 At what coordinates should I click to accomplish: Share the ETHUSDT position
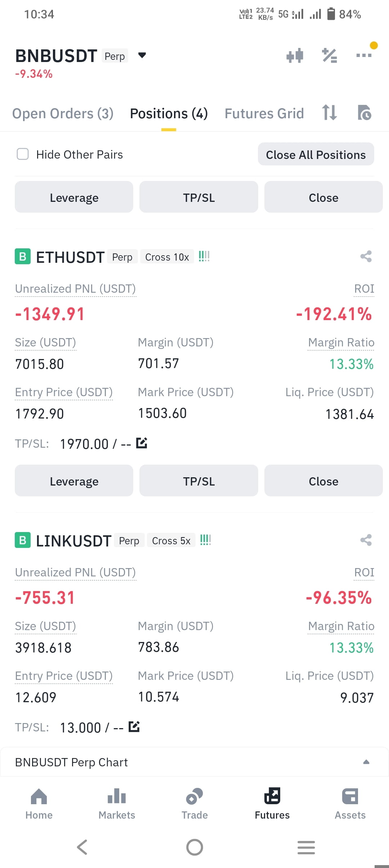pyautogui.click(x=366, y=256)
